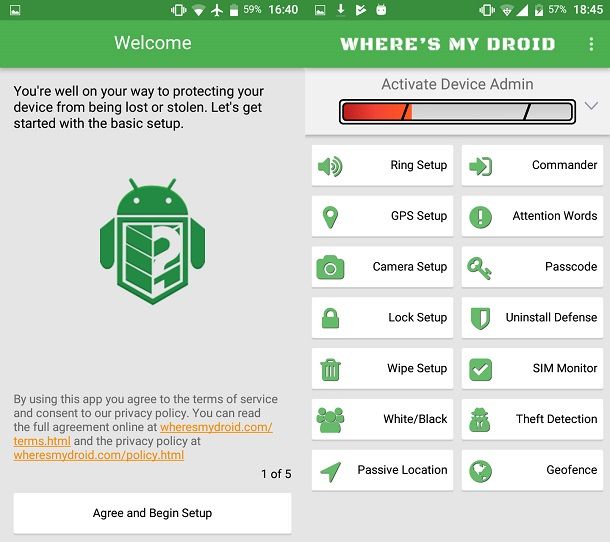
Task: Open Passive Location settings
Action: (x=382, y=470)
